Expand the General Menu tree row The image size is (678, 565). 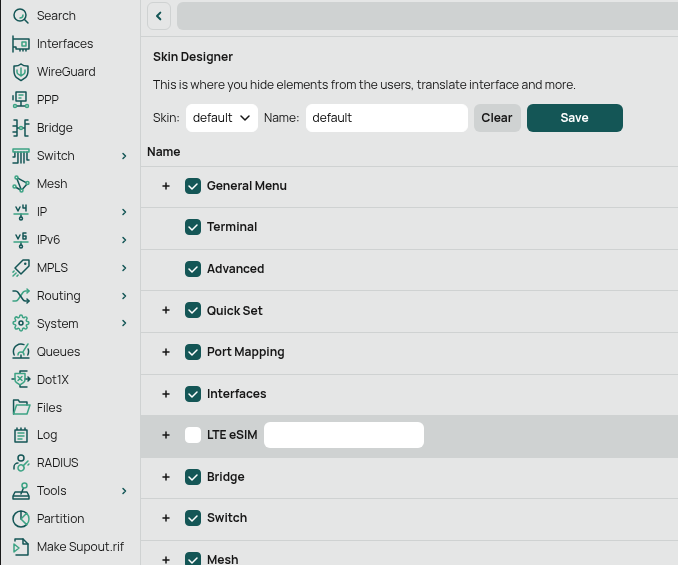166,186
